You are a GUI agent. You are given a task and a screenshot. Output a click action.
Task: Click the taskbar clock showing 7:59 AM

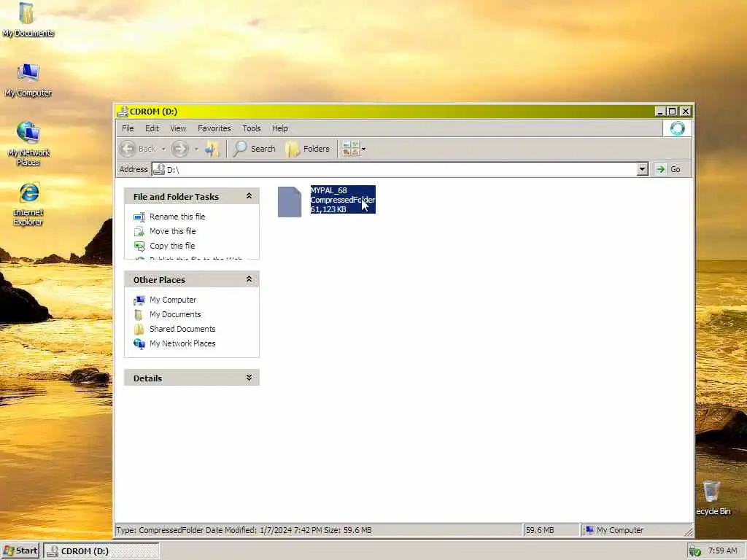tap(723, 551)
